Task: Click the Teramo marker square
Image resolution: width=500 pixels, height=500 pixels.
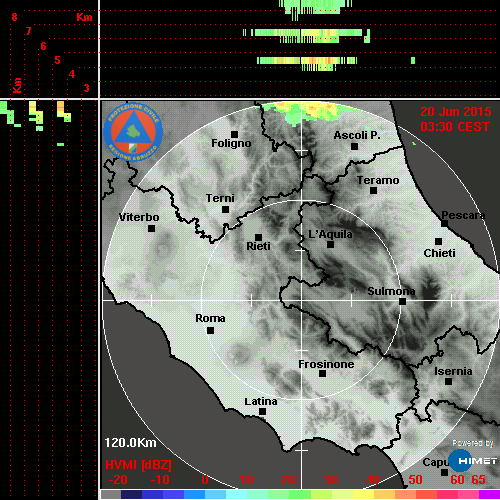Action: [x=373, y=191]
